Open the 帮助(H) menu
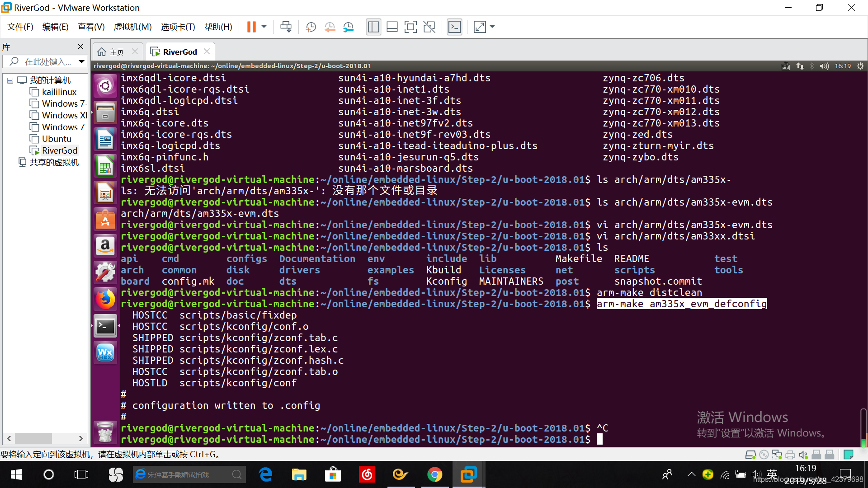 point(218,27)
